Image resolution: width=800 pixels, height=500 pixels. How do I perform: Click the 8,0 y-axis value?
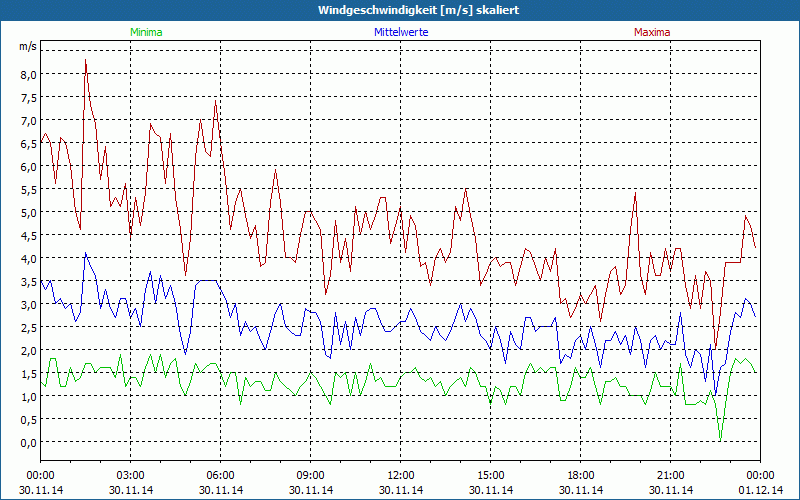point(28,74)
